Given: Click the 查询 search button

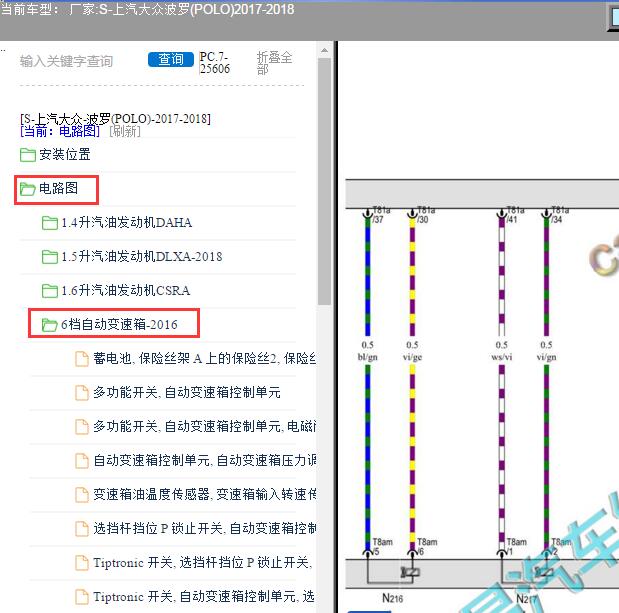Looking at the screenshot, I should [171, 60].
